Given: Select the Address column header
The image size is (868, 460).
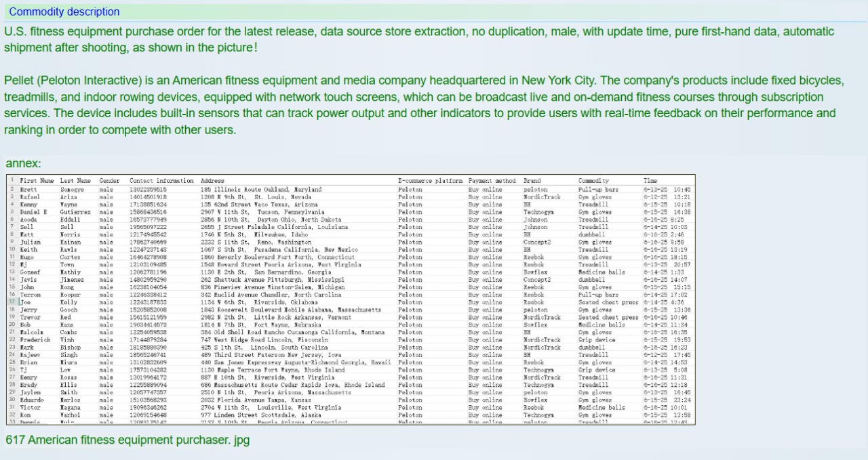Looking at the screenshot, I should click(212, 181).
